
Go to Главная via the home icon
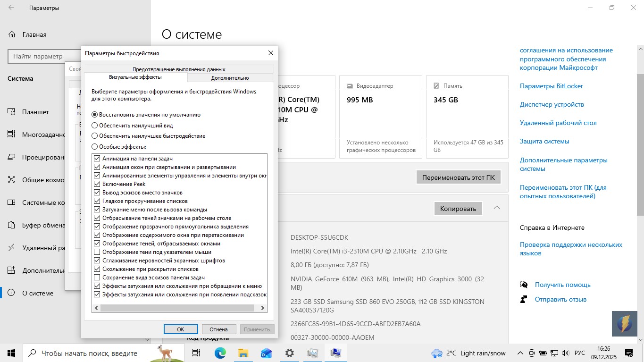pos(12,34)
